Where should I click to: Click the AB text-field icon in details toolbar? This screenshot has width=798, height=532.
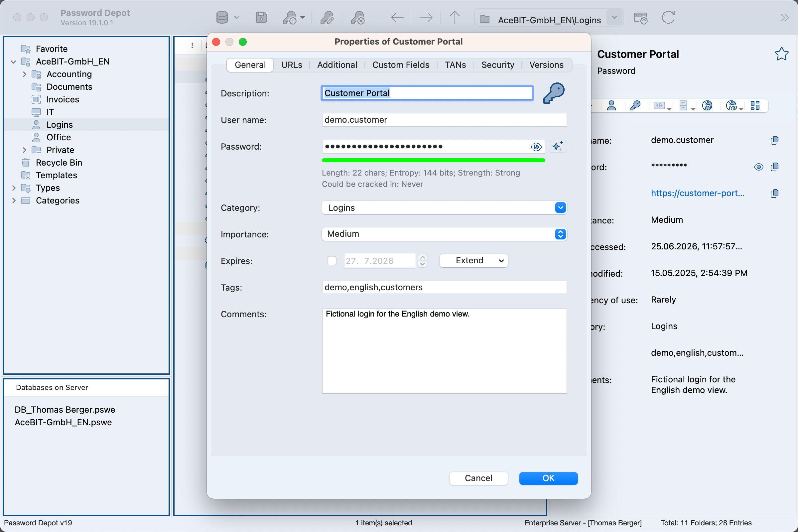point(659,106)
